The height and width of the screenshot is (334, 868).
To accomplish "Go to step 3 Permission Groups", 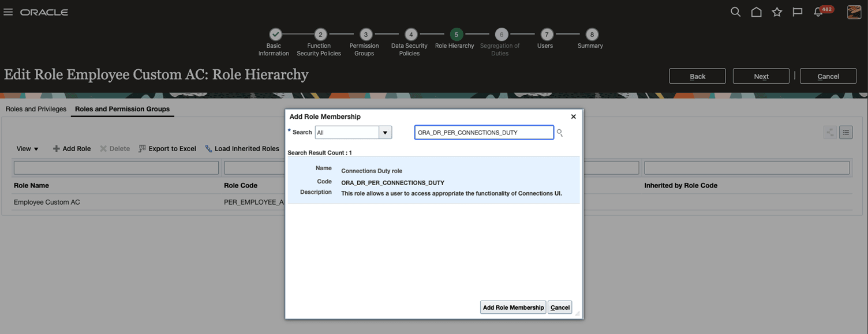I will coord(365,35).
